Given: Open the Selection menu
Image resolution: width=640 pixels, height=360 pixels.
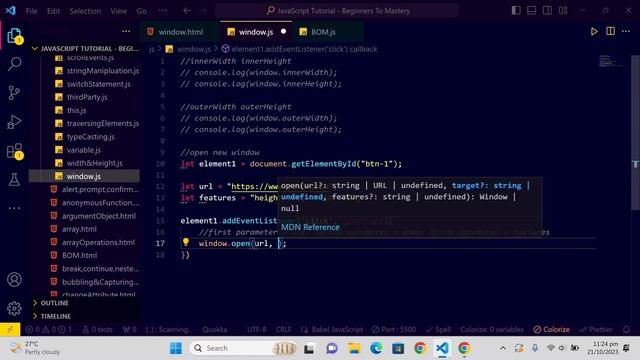Looking at the screenshot, I should 85,11.
